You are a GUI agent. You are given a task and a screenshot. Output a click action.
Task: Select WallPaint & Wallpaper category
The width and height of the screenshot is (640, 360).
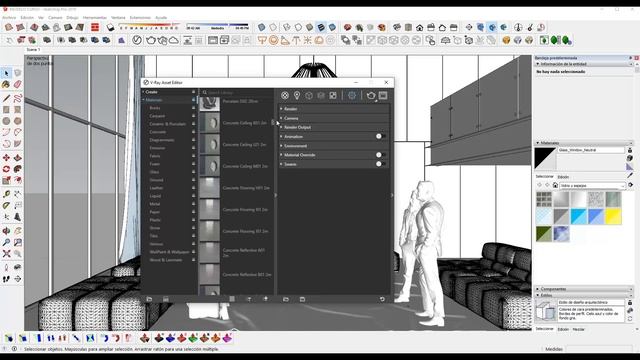pos(169,252)
